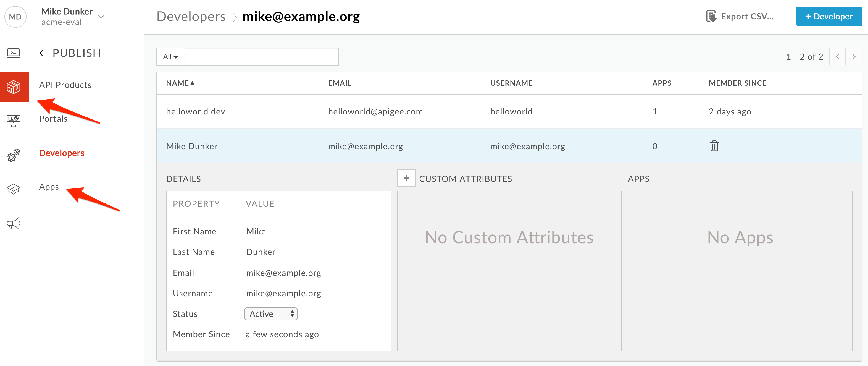Click 'a few seconds ago' member since value
868x366 pixels.
(282, 334)
